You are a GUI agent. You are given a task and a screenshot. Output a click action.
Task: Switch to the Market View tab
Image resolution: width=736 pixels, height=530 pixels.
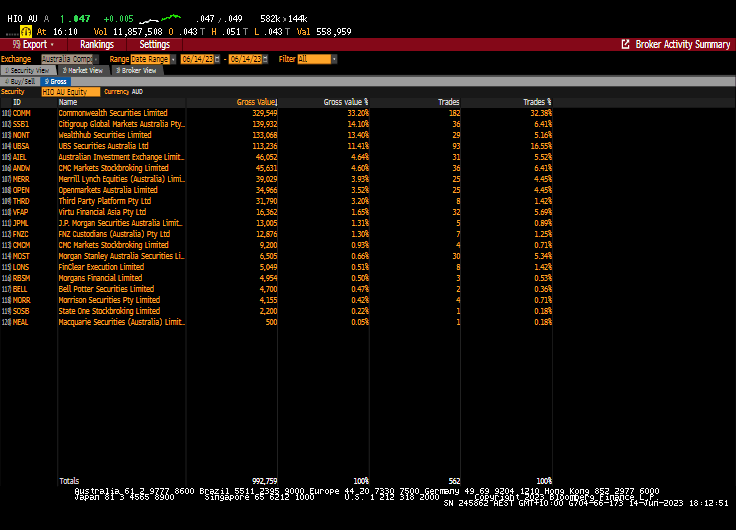83,70
